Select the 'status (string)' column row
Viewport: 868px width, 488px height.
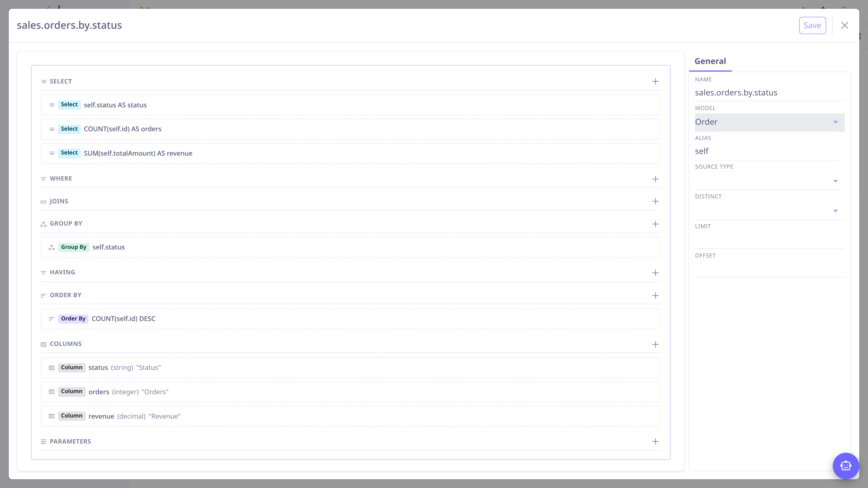coord(350,368)
